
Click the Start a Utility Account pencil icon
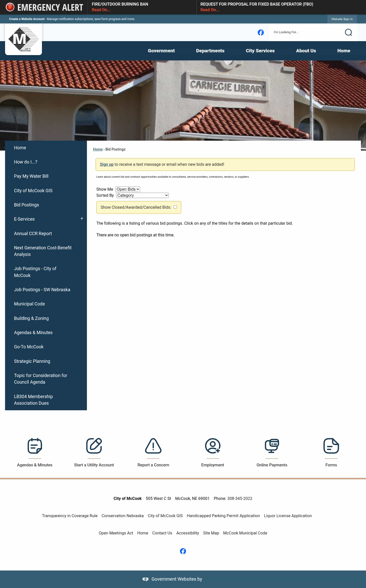[x=94, y=446]
